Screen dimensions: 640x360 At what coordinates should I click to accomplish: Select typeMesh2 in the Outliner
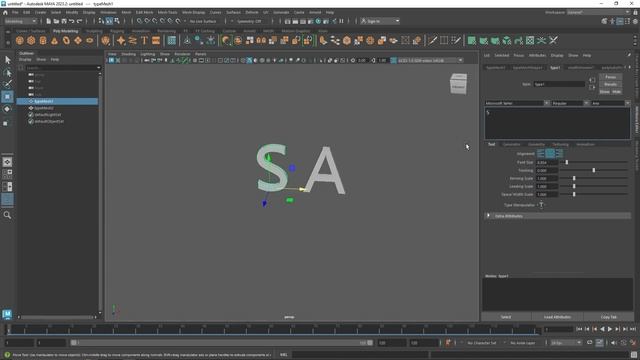pos(44,108)
